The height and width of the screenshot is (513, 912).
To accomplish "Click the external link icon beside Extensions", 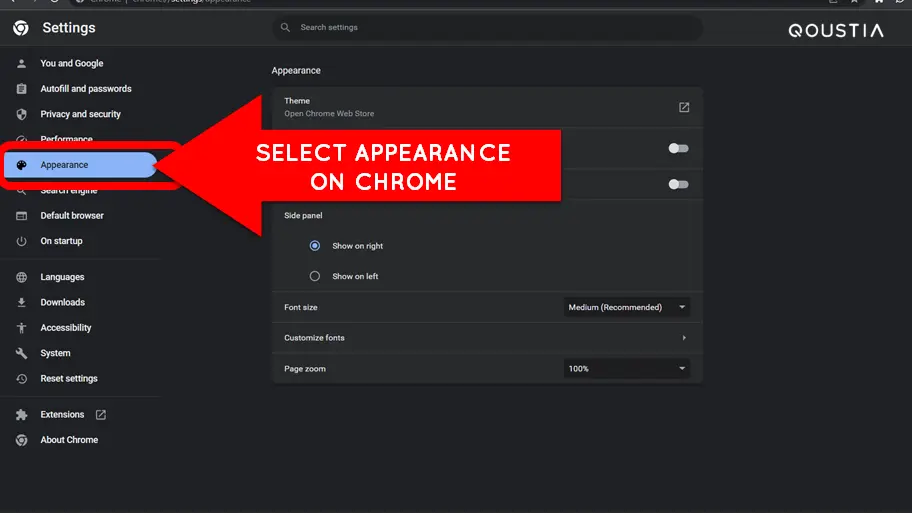I will pos(101,415).
